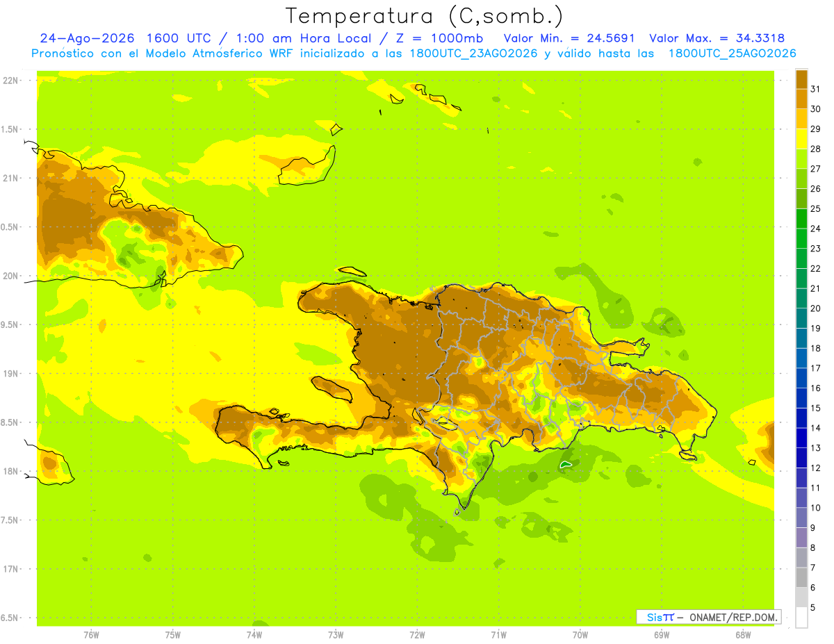Viewport: 834px width, 644px height.
Task: Click the "7.5N" latitude label
Action: [x=10, y=520]
